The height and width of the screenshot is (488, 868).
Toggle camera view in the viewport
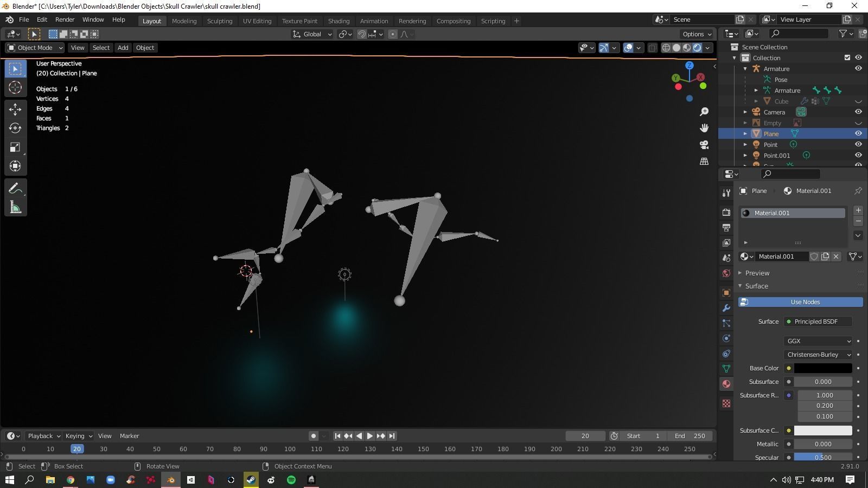[x=704, y=145]
